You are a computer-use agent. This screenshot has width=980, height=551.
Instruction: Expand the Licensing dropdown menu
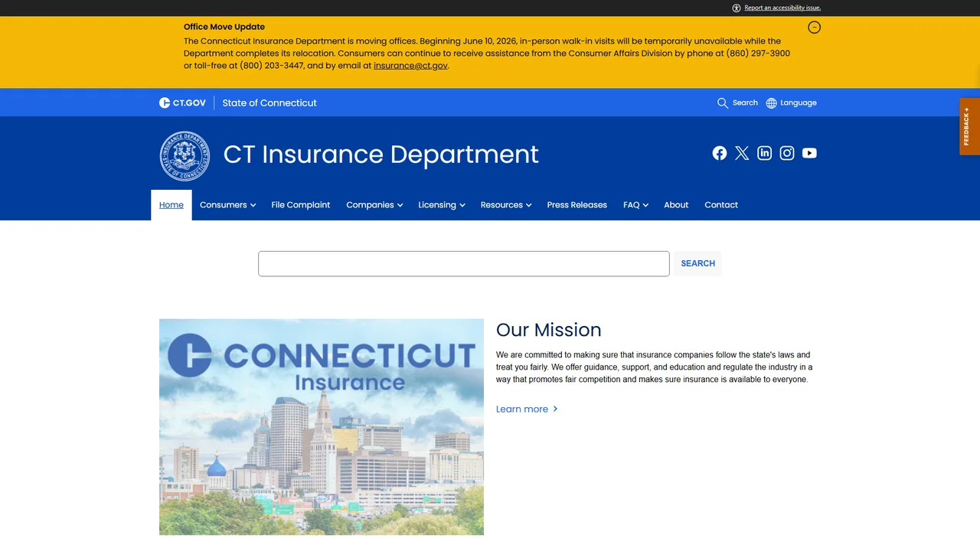tap(442, 205)
